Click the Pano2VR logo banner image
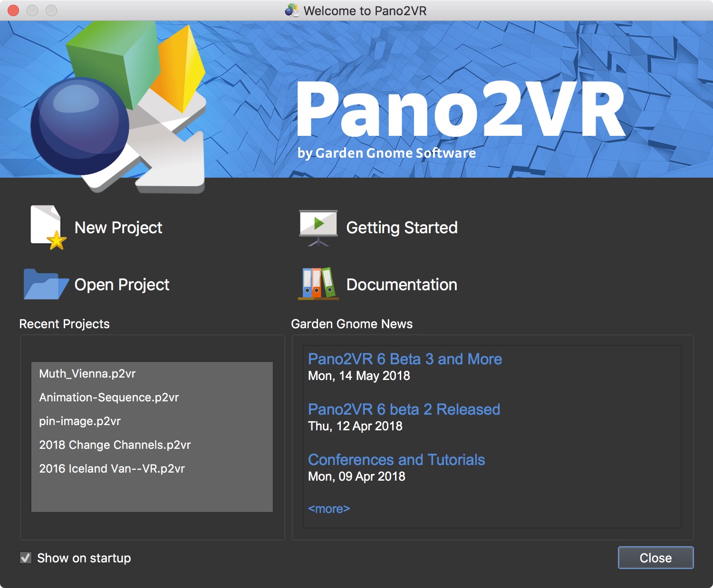Image resolution: width=713 pixels, height=588 pixels. (356, 99)
